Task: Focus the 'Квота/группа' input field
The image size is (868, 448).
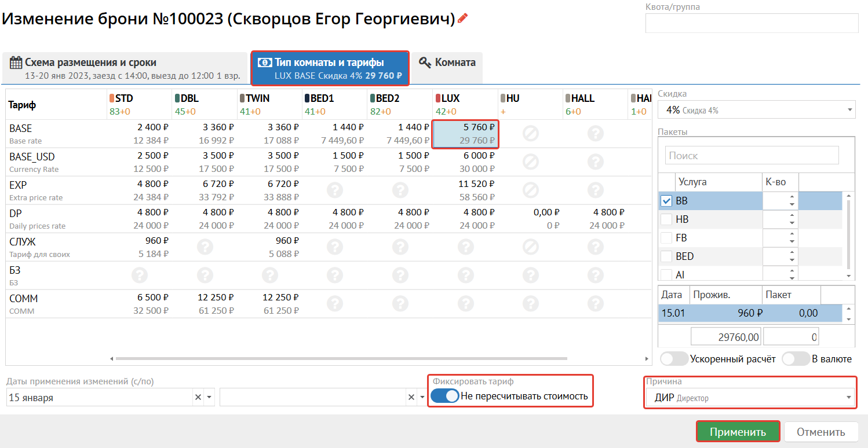Action: point(752,23)
